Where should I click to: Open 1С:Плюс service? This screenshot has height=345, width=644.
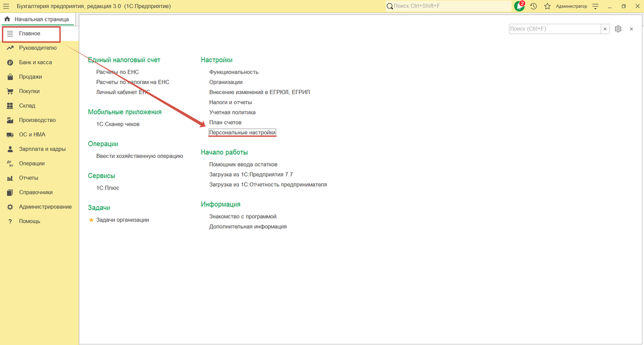[x=108, y=188]
